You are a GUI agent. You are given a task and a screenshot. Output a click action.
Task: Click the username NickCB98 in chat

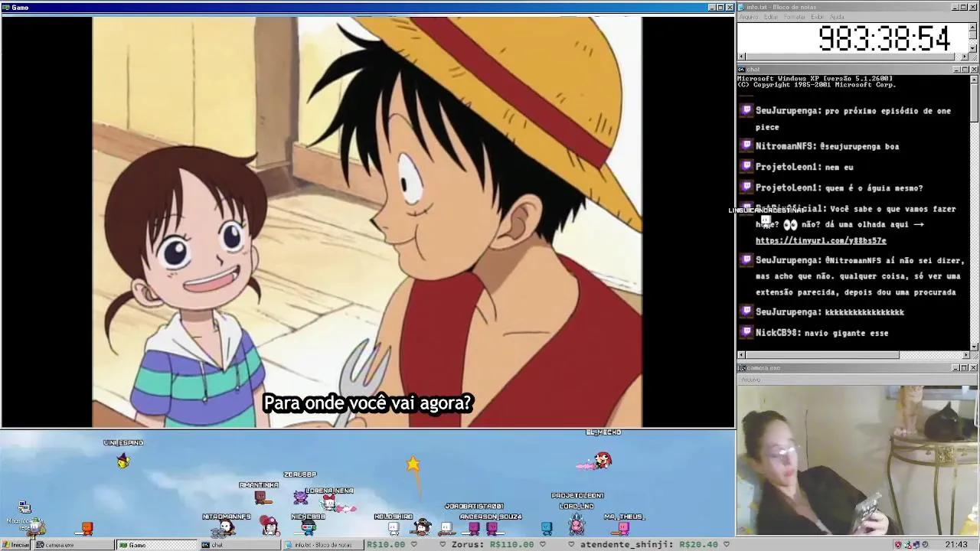(778, 333)
